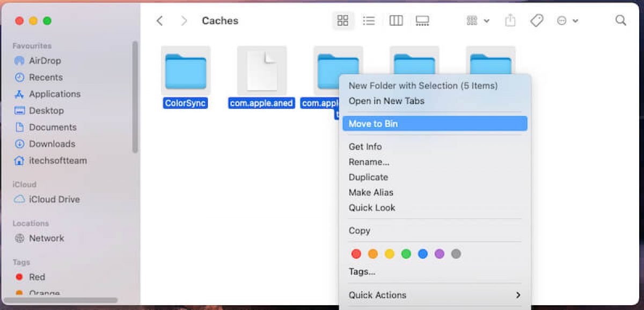Open Applications from the sidebar
This screenshot has width=644, height=310.
pos(53,94)
